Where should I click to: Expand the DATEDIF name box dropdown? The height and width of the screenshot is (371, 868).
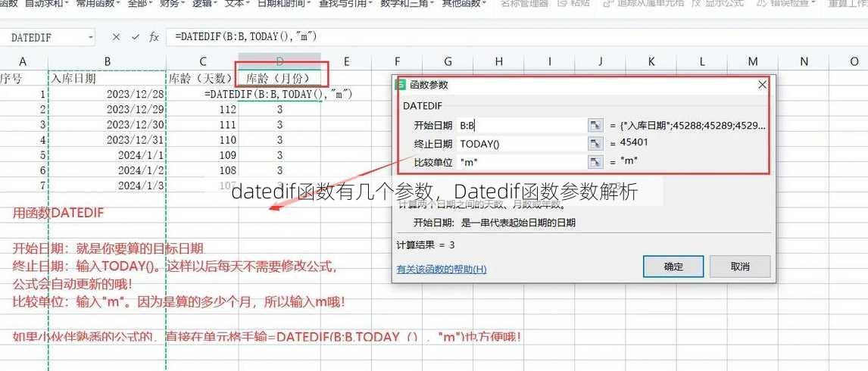(x=91, y=37)
